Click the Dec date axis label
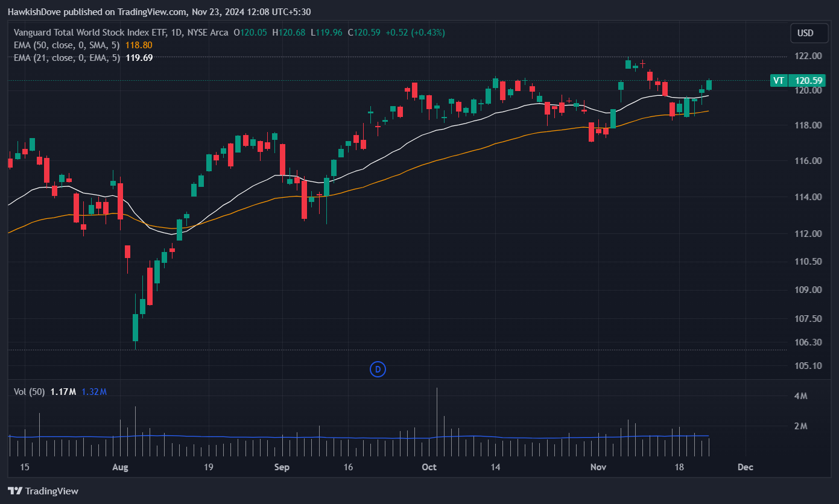 (746, 467)
